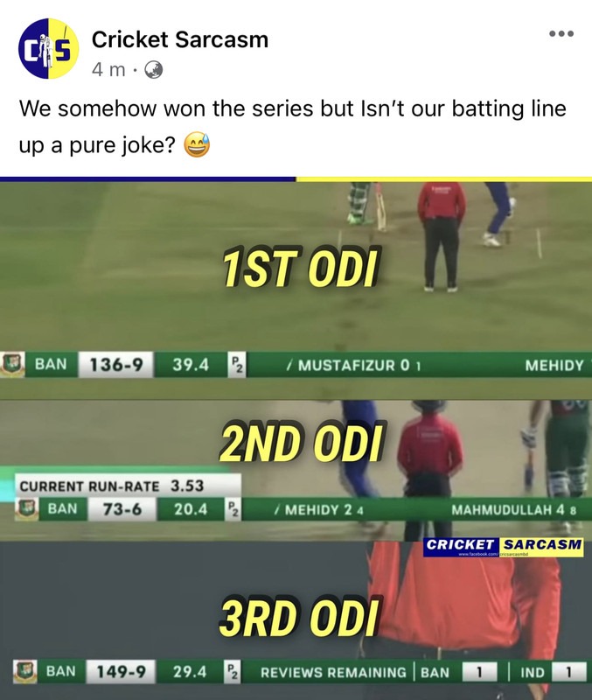
Task: Click the Reviews Remaining label
Action: [x=333, y=672]
